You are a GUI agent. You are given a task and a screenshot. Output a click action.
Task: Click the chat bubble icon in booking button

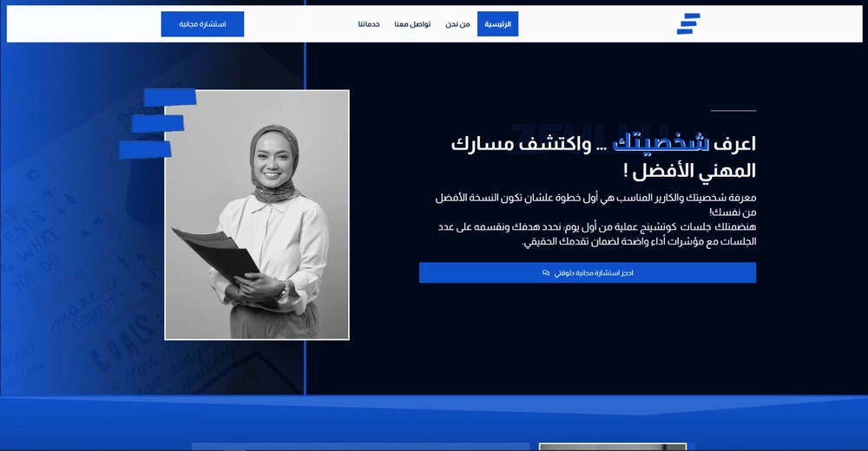pos(546,273)
